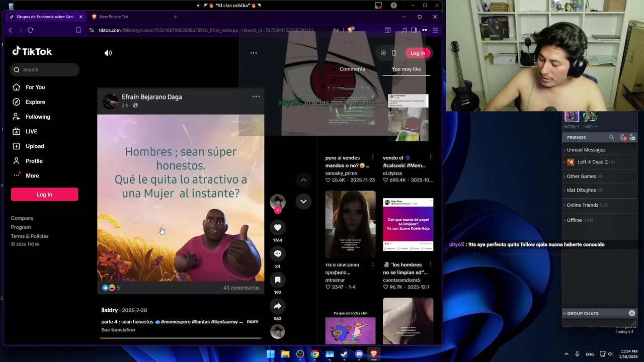Open recommended video by m1raimur
The image size is (644, 362).
pos(350,224)
